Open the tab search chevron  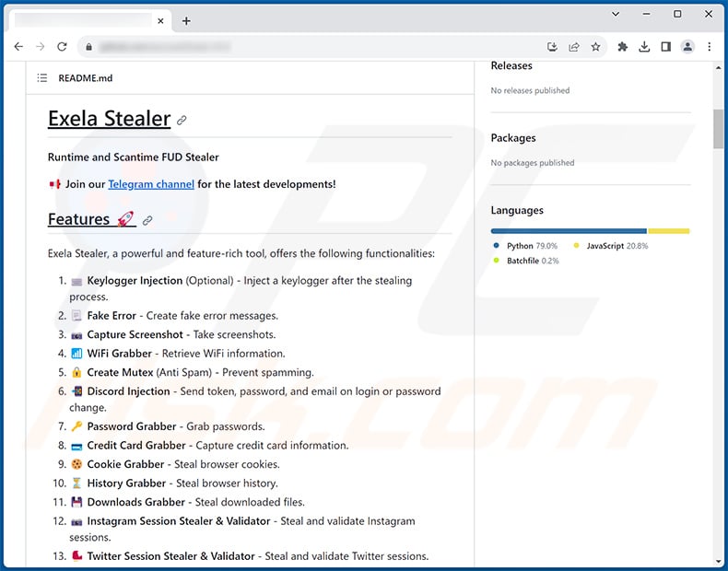(x=616, y=14)
